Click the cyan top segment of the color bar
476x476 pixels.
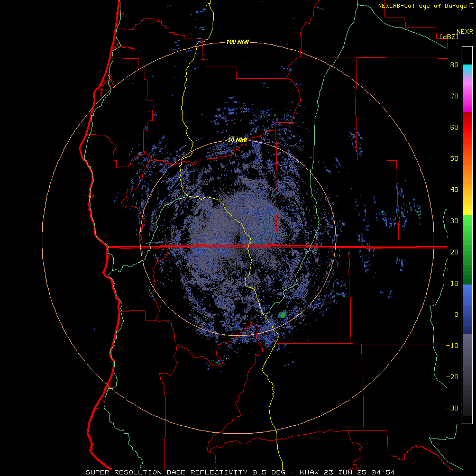[467, 69]
